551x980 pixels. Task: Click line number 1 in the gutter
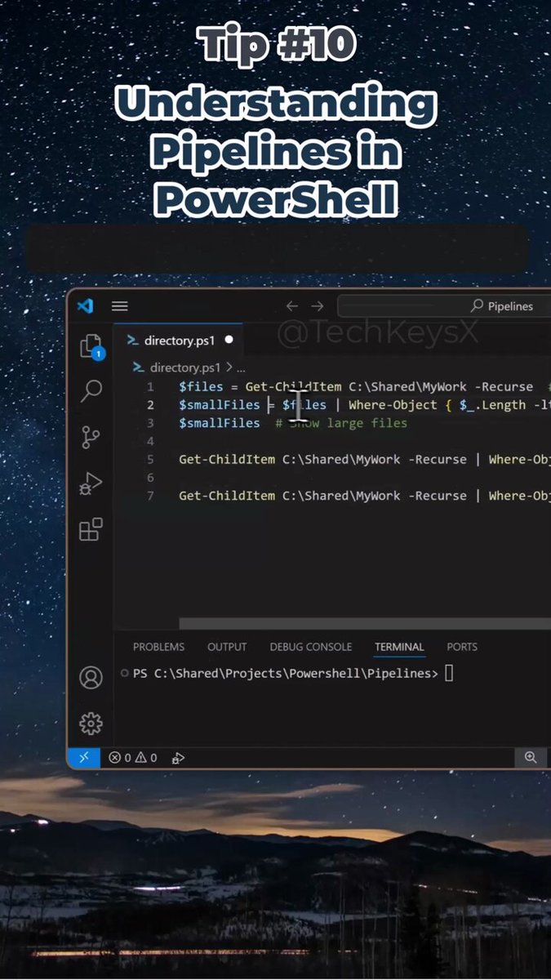coord(149,387)
